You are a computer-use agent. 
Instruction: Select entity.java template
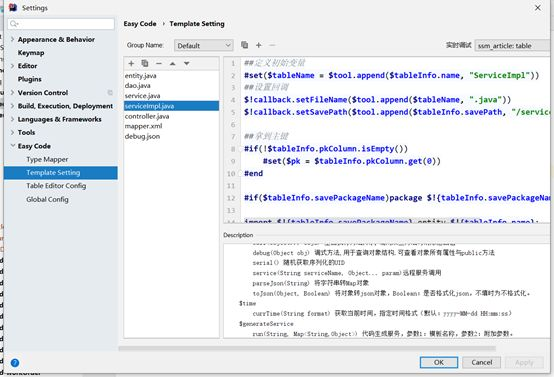tap(141, 76)
